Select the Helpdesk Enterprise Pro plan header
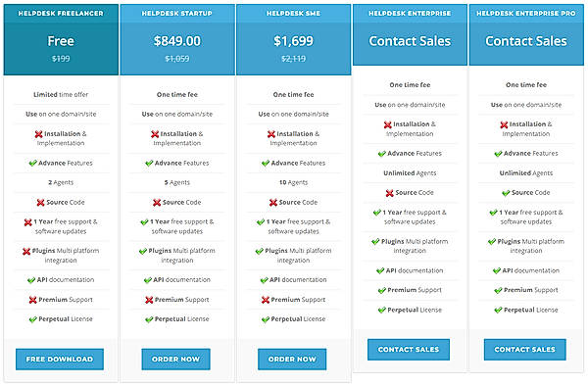The height and width of the screenshot is (386, 588). coord(526,13)
